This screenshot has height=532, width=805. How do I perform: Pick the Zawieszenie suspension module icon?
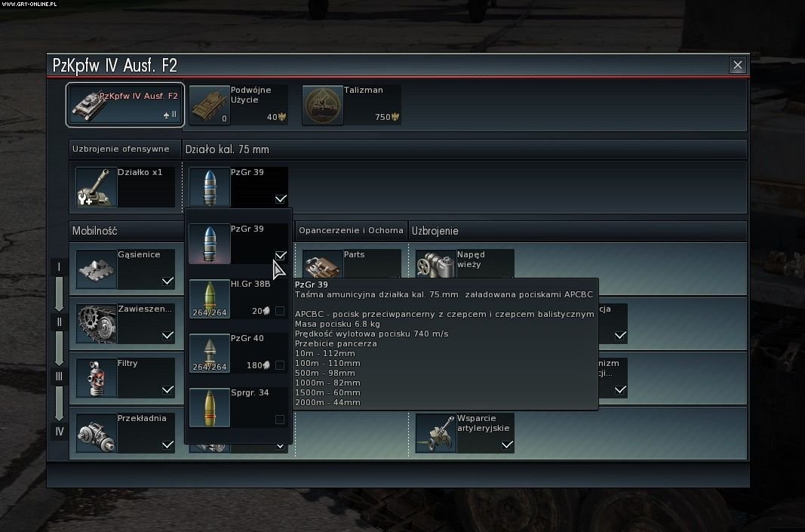(x=96, y=324)
